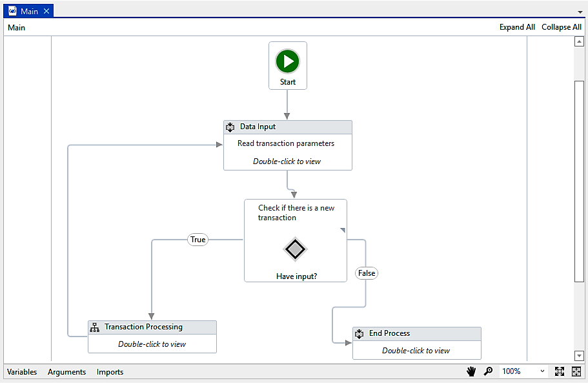The width and height of the screenshot is (588, 383).
Task: Click Collapse All
Action: click(x=562, y=27)
